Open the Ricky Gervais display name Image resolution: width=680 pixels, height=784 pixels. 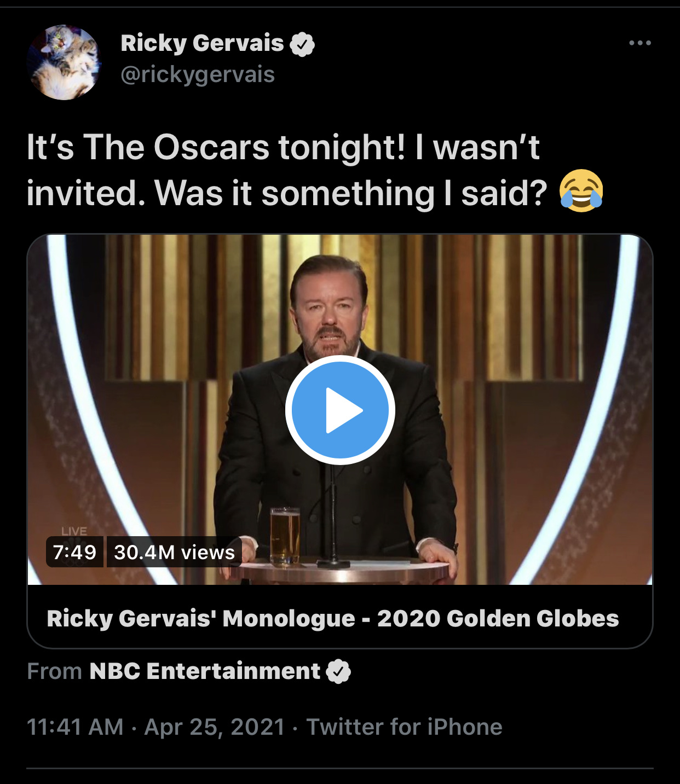pos(202,43)
